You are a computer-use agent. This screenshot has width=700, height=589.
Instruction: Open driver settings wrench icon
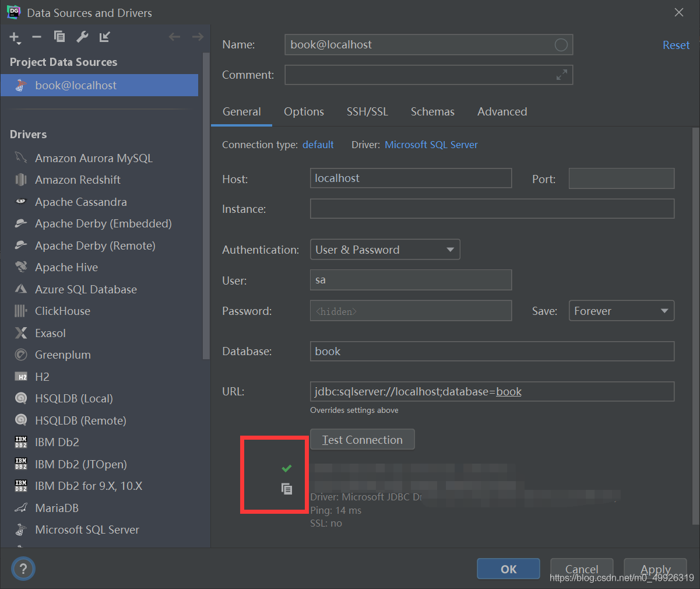tap(82, 37)
